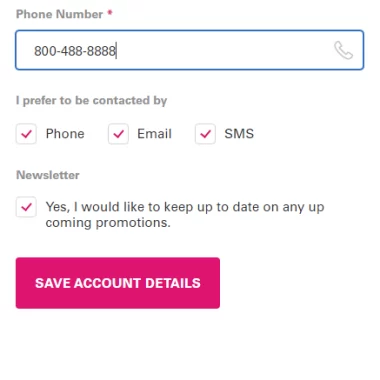Click the pink checkmark in the Phone box
The height and width of the screenshot is (380, 380).
click(26, 134)
